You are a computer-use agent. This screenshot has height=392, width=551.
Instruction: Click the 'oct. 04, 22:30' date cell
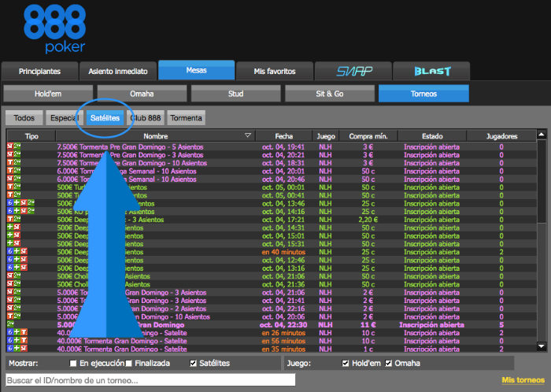(283, 325)
